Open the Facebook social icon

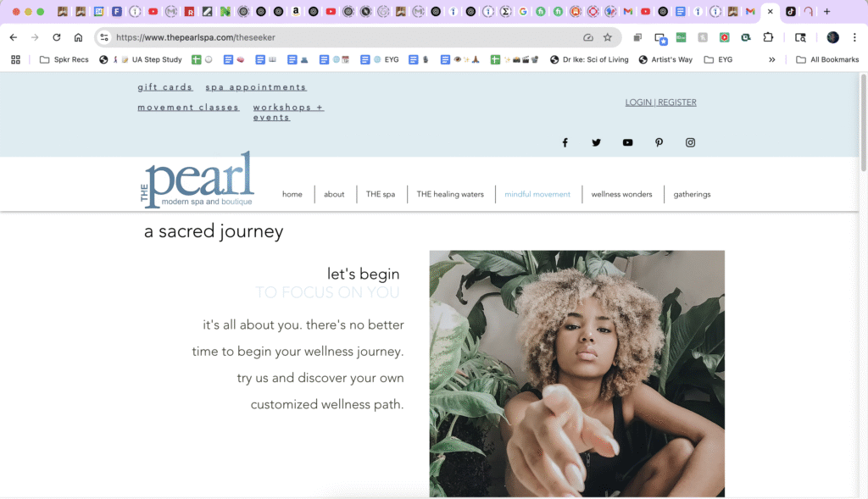[565, 142]
